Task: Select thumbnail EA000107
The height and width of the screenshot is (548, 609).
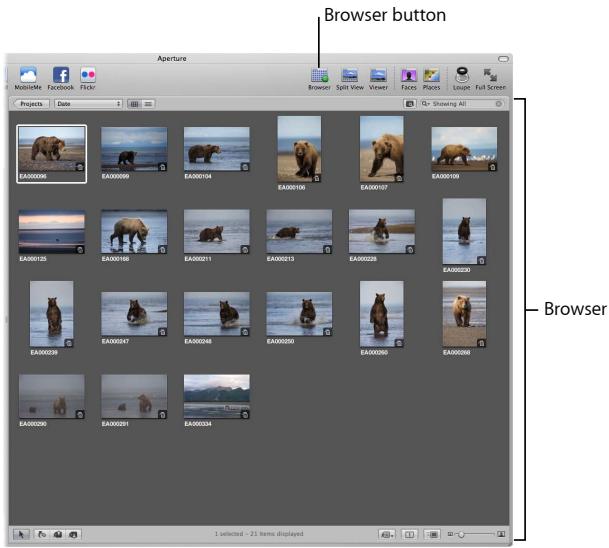Action: click(x=381, y=149)
